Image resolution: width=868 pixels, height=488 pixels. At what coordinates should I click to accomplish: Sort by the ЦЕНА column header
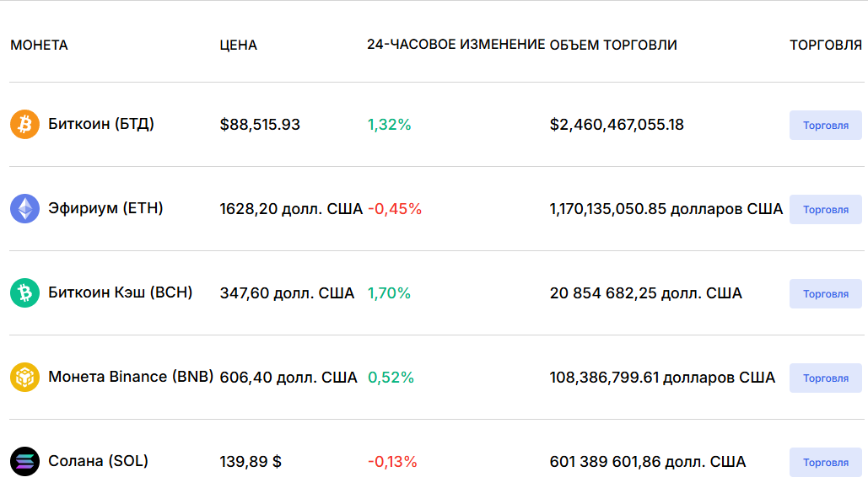click(238, 45)
